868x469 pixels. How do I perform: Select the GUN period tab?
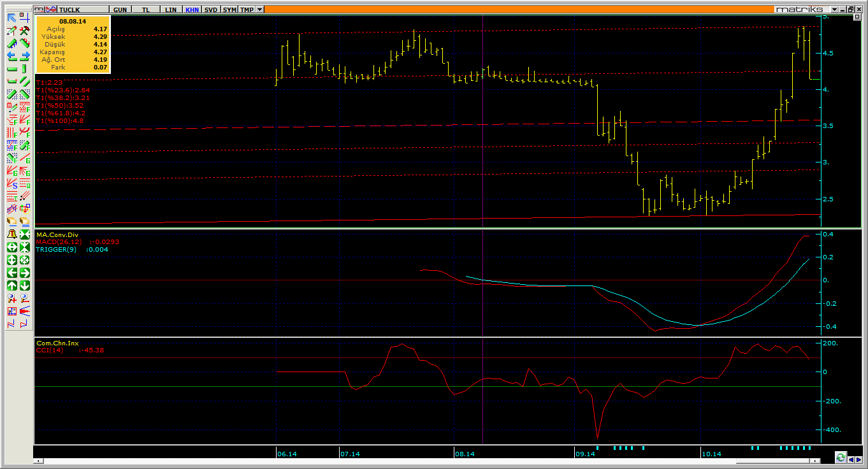(119, 10)
